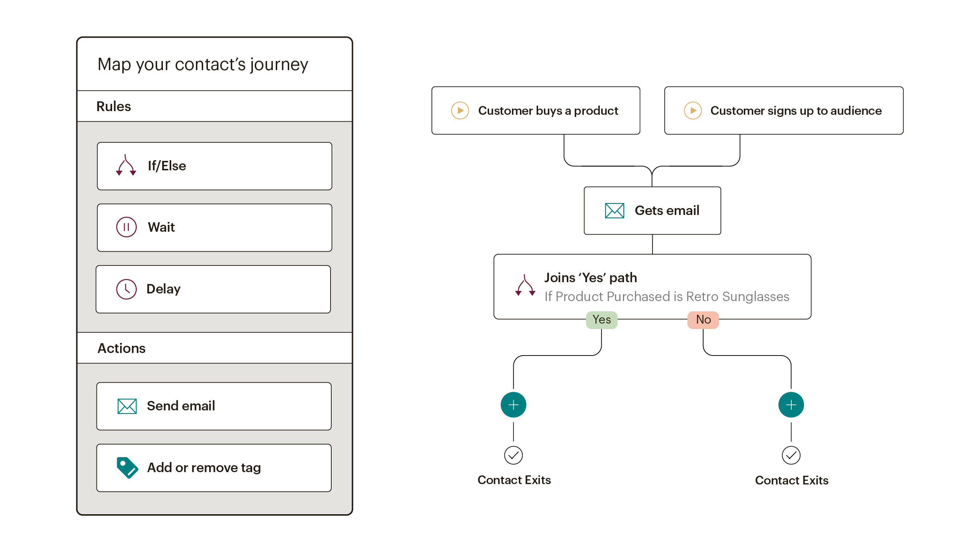Image resolution: width=980 pixels, height=552 pixels.
Task: Expand the right No path add node
Action: 783,405
